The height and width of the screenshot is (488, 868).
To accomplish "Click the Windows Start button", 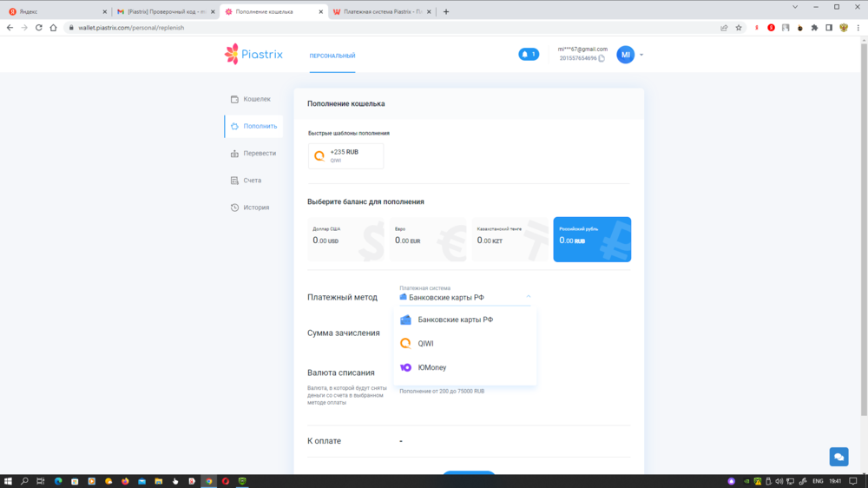I will (x=8, y=481).
